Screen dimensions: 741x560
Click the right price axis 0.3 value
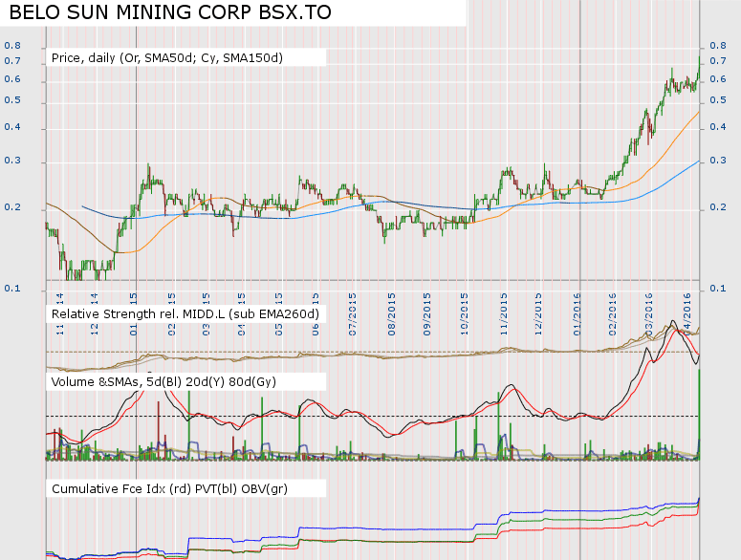point(718,161)
